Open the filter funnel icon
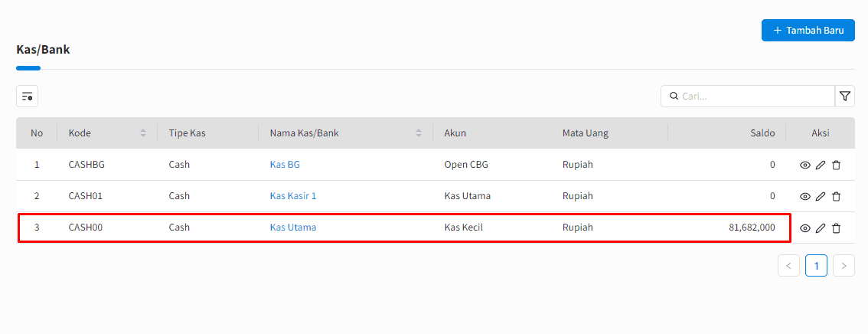Image resolution: width=868 pixels, height=334 pixels. (x=845, y=97)
